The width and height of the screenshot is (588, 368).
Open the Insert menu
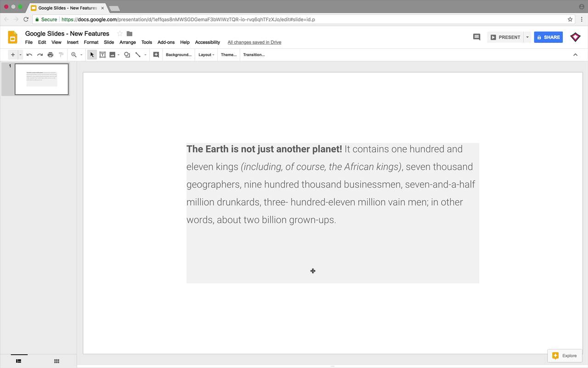pos(73,42)
